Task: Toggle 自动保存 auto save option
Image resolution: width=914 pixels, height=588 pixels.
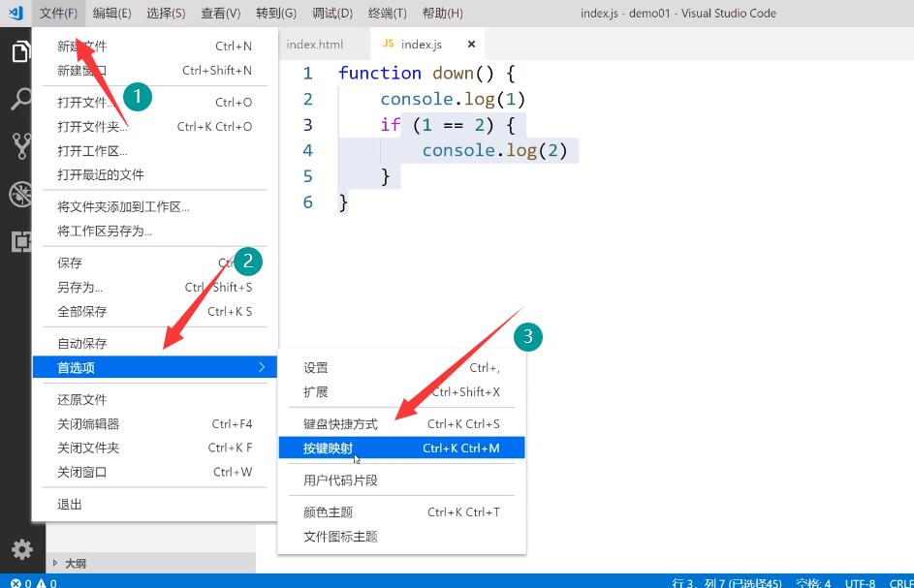Action: pyautogui.click(x=154, y=343)
